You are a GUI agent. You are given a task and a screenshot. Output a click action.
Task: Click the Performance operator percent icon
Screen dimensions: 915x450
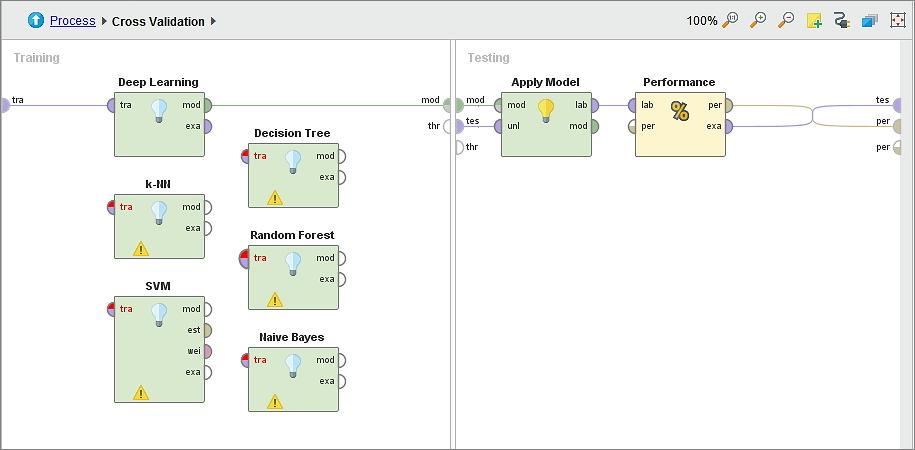click(x=680, y=112)
